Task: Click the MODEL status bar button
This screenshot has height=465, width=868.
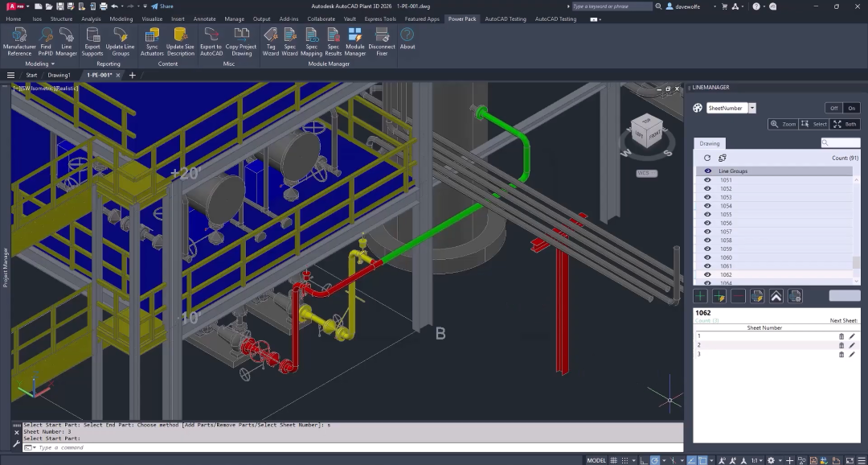Action: (x=596, y=460)
